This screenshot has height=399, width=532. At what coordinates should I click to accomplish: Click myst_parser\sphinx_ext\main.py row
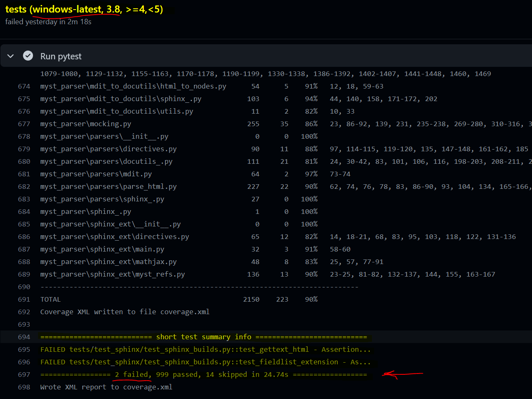coord(266,249)
